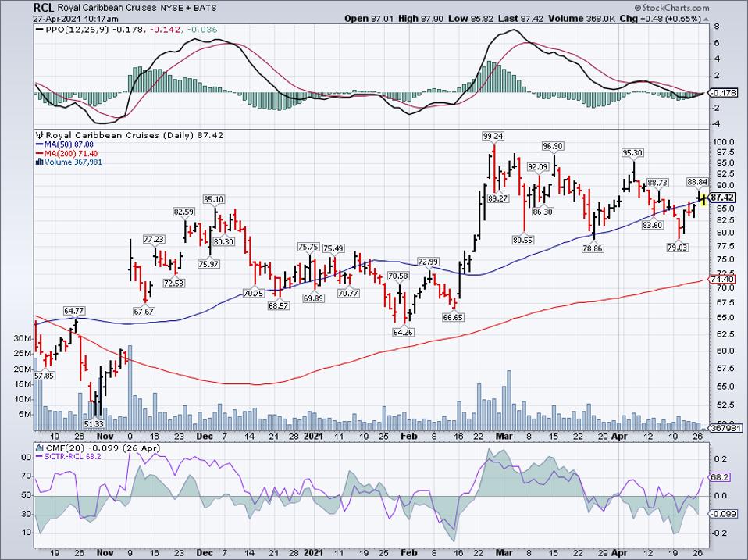
Task: Click the 72.99 price label
Action: 428,262
